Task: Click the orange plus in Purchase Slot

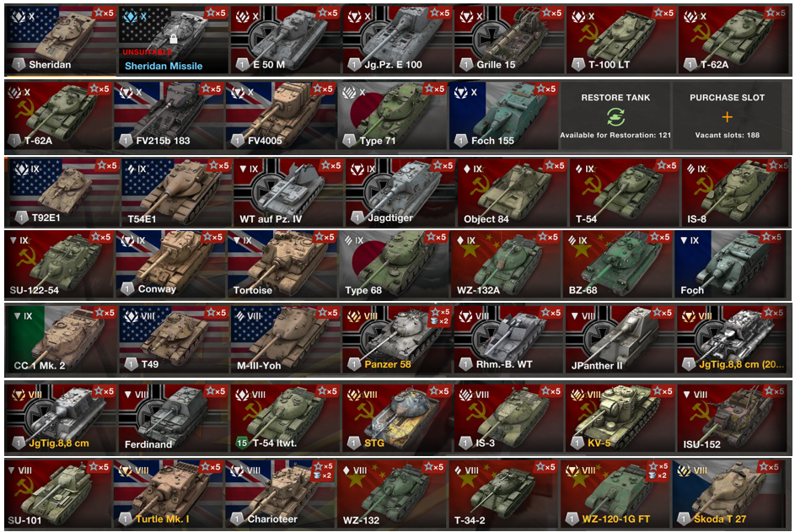Action: tap(727, 117)
